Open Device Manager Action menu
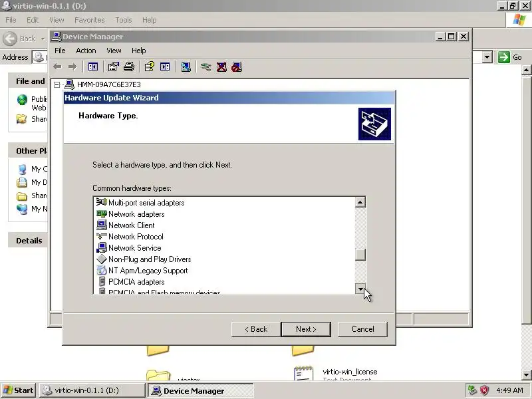The height and width of the screenshot is (399, 532). point(86,51)
